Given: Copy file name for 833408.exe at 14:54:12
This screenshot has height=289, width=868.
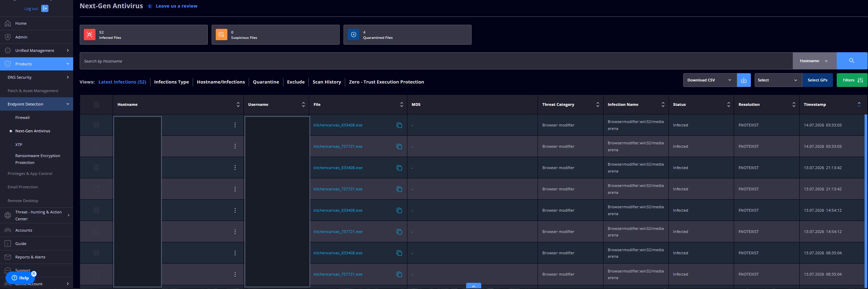Looking at the screenshot, I should [x=399, y=210].
